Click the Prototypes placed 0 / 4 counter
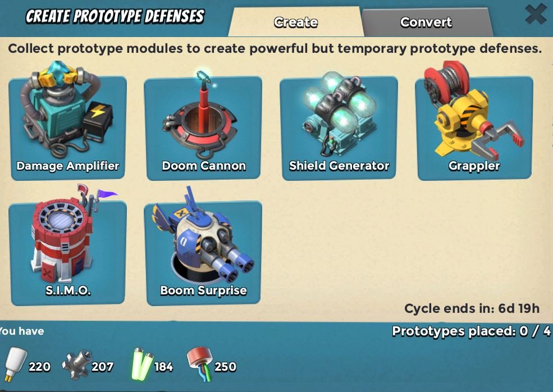Screen dimensions: 553x392 [471, 331]
